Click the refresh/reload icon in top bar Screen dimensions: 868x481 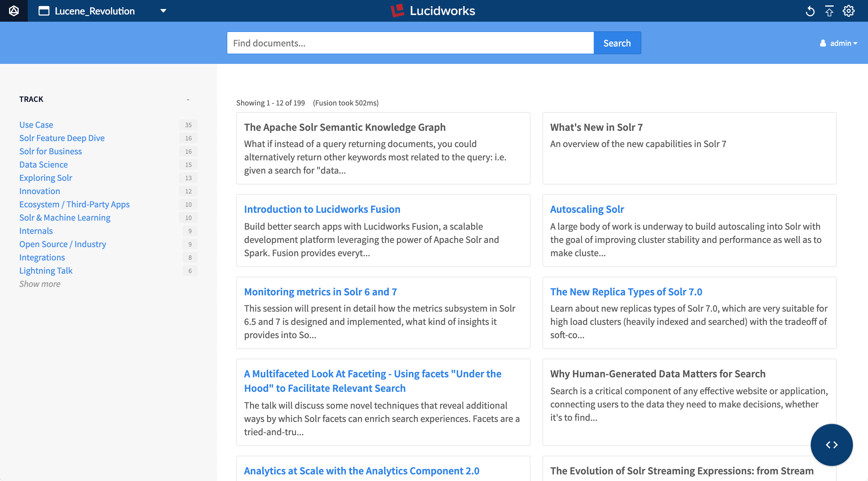click(810, 11)
